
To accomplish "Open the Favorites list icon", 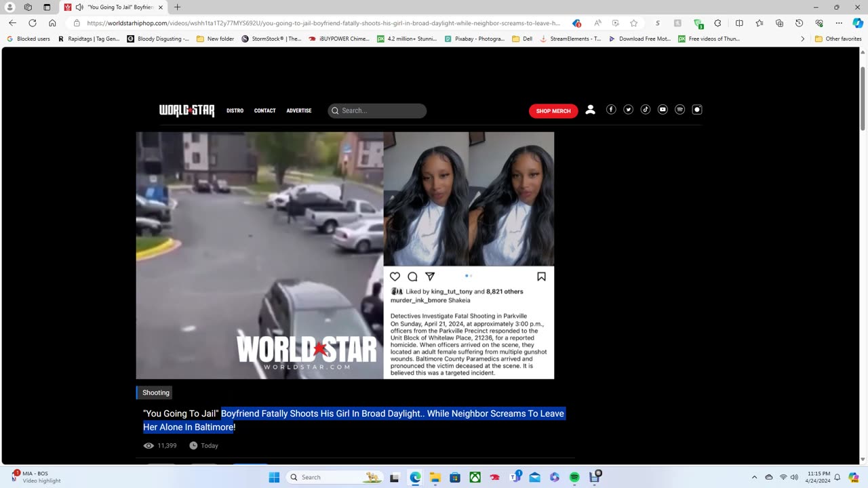I will pos(759,23).
